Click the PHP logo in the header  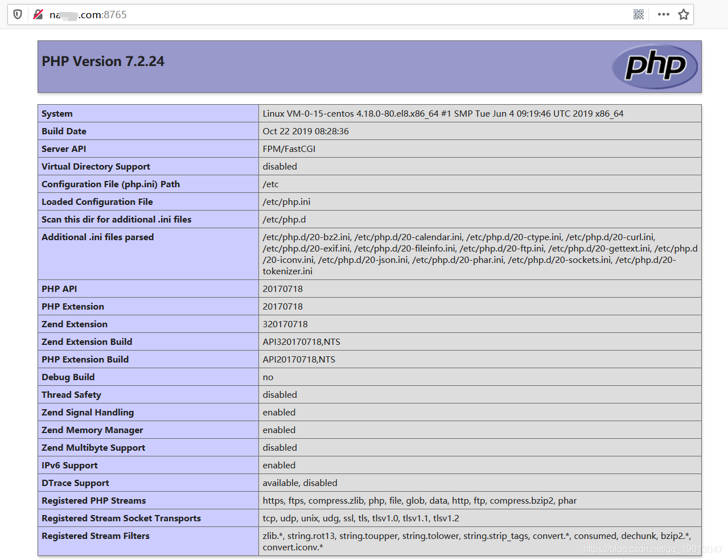[655, 67]
